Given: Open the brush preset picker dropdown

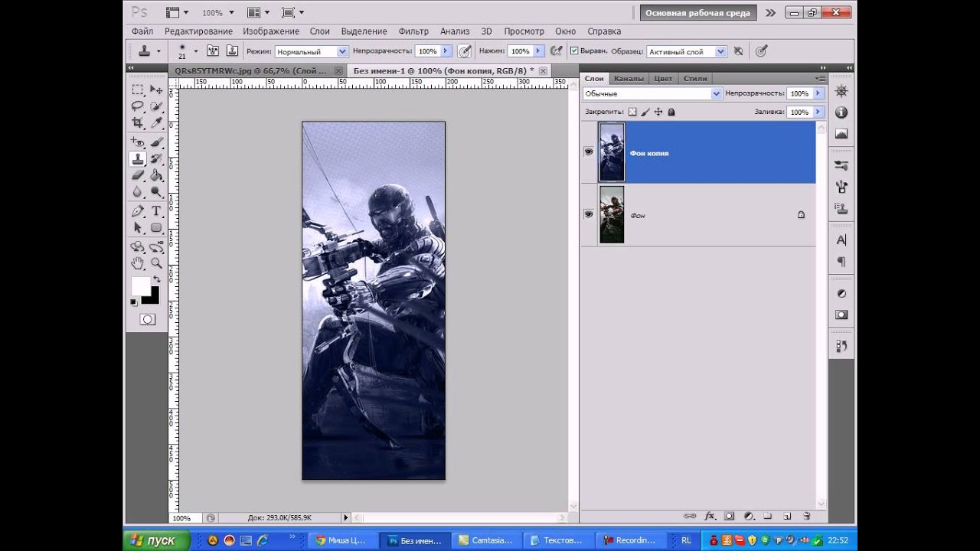Looking at the screenshot, I should (195, 51).
